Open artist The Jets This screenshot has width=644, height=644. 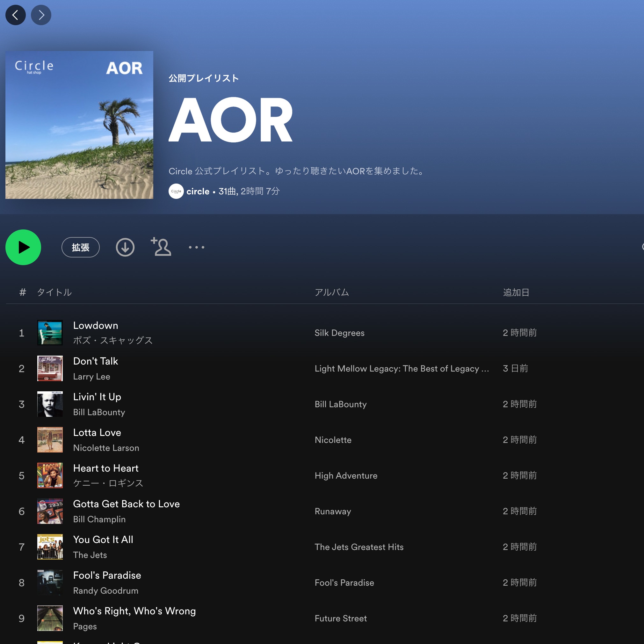pos(90,555)
